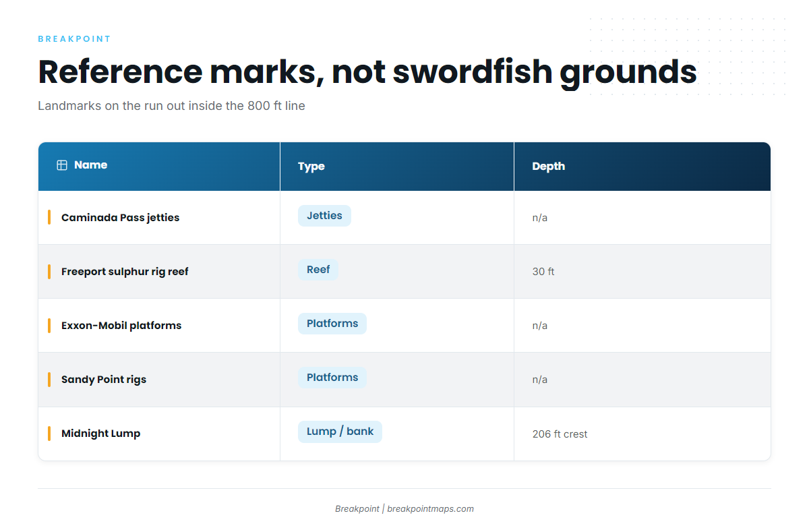Image resolution: width=809 pixels, height=532 pixels.
Task: Click the BREAKPOINT brand label at top
Action: pos(74,39)
